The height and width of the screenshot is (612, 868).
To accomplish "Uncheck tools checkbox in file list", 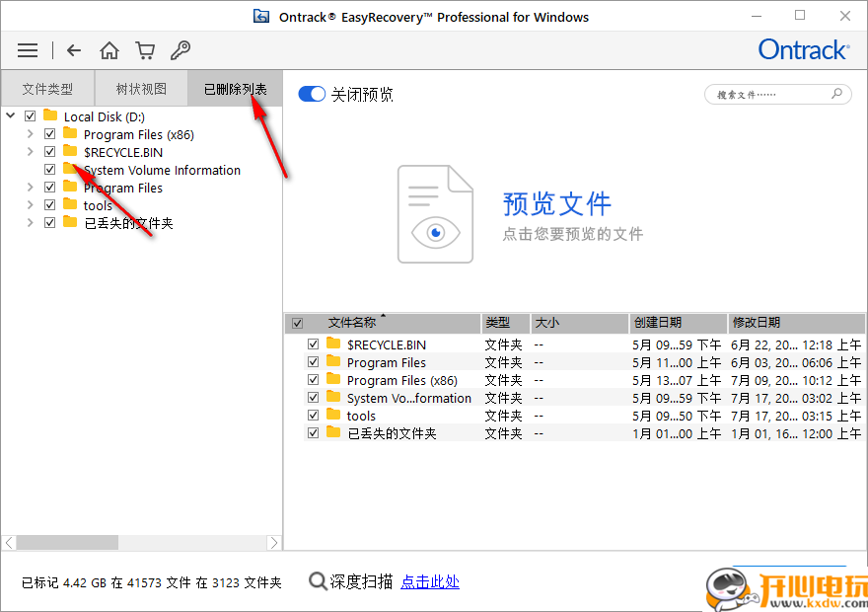I will pyautogui.click(x=313, y=416).
